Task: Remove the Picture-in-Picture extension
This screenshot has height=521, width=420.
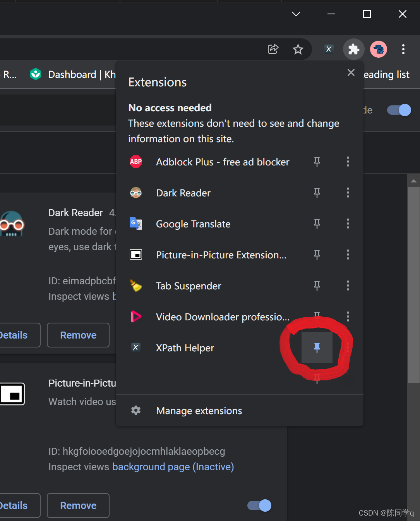Action: point(78,506)
